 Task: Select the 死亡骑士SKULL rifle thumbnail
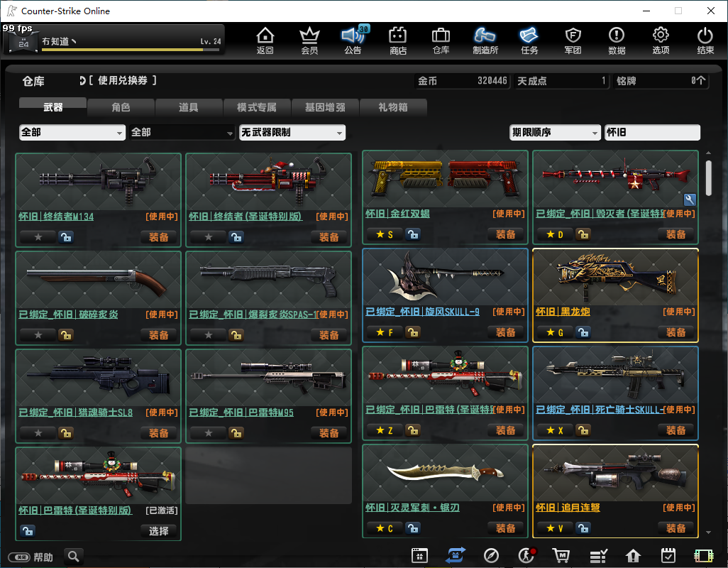[x=616, y=376]
